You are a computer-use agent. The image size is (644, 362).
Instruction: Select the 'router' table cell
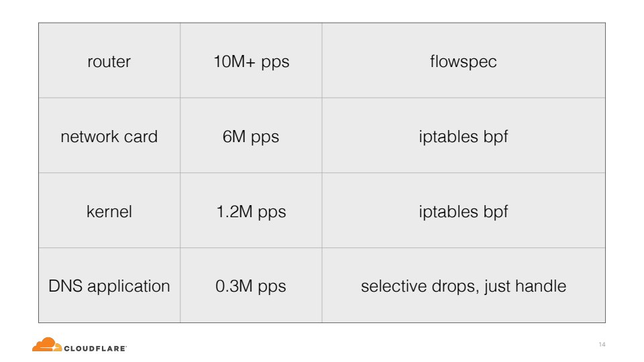point(109,62)
